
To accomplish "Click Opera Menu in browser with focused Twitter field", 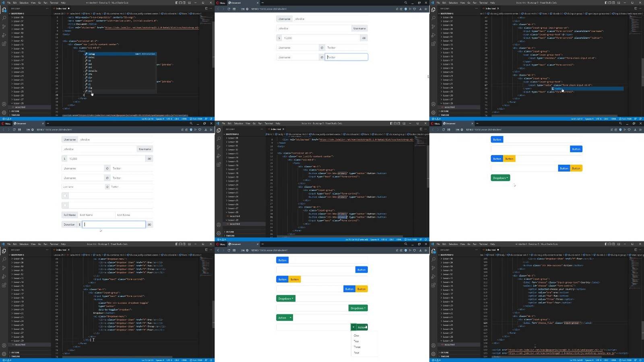I will 221,3.
